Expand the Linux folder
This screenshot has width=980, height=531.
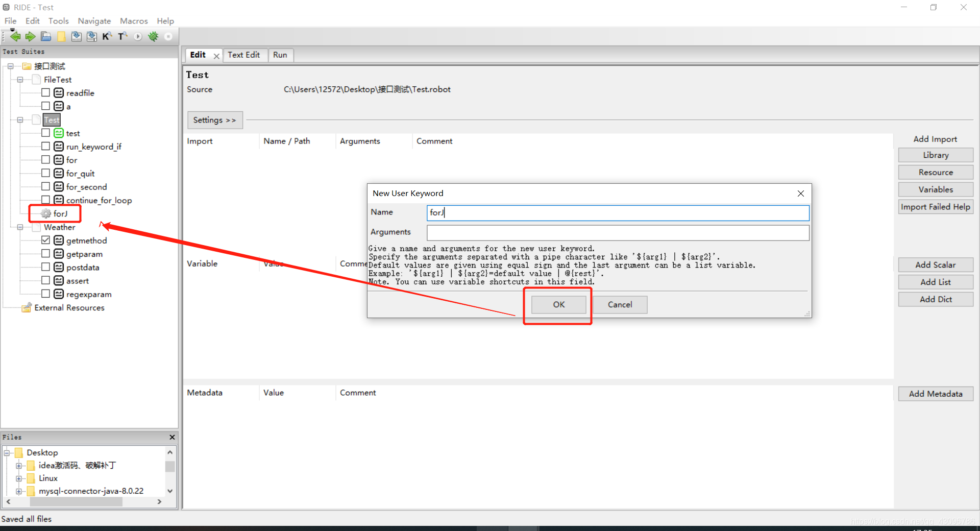pyautogui.click(x=19, y=478)
